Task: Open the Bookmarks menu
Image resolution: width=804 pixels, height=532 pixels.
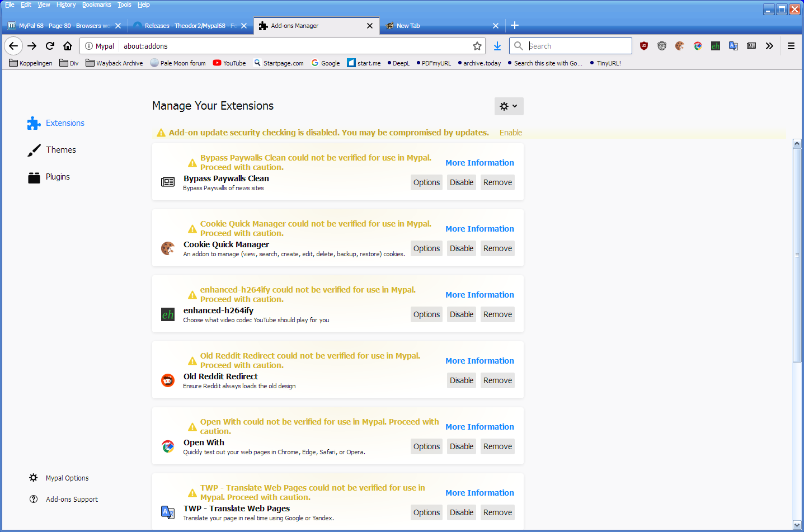Action: pos(96,4)
